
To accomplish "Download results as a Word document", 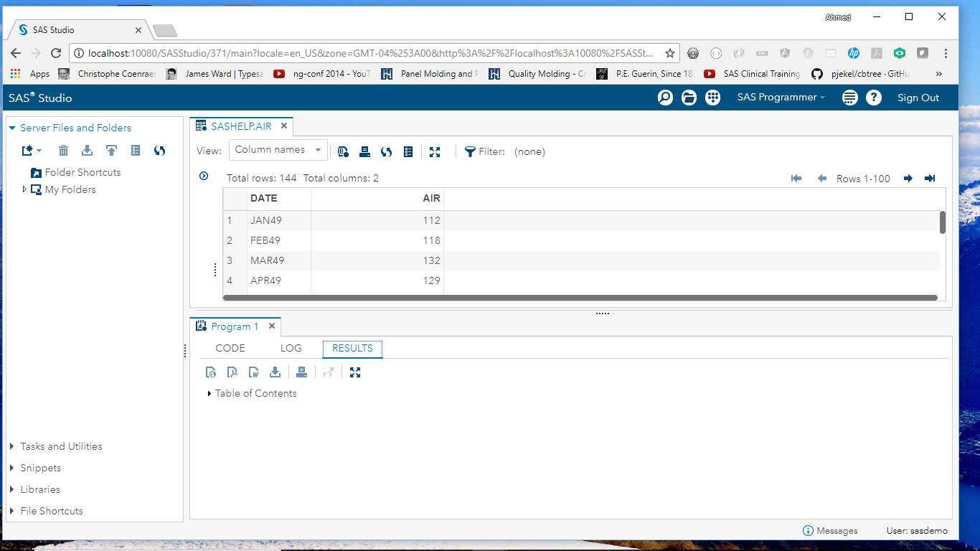I will (253, 372).
